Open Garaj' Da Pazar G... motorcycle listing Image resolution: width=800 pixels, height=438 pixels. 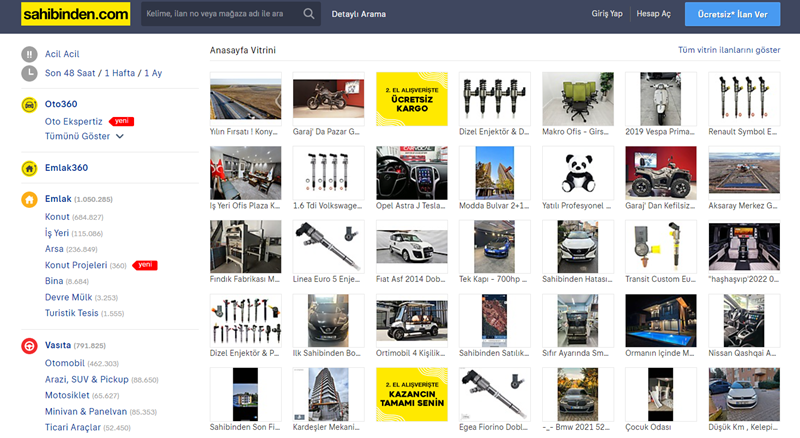329,99
